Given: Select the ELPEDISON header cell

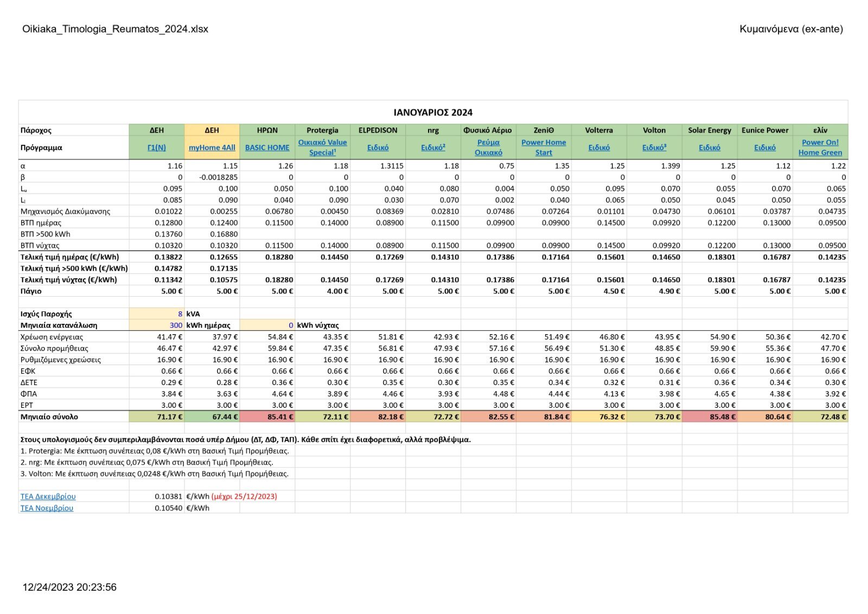Looking at the screenshot, I should (378, 130).
